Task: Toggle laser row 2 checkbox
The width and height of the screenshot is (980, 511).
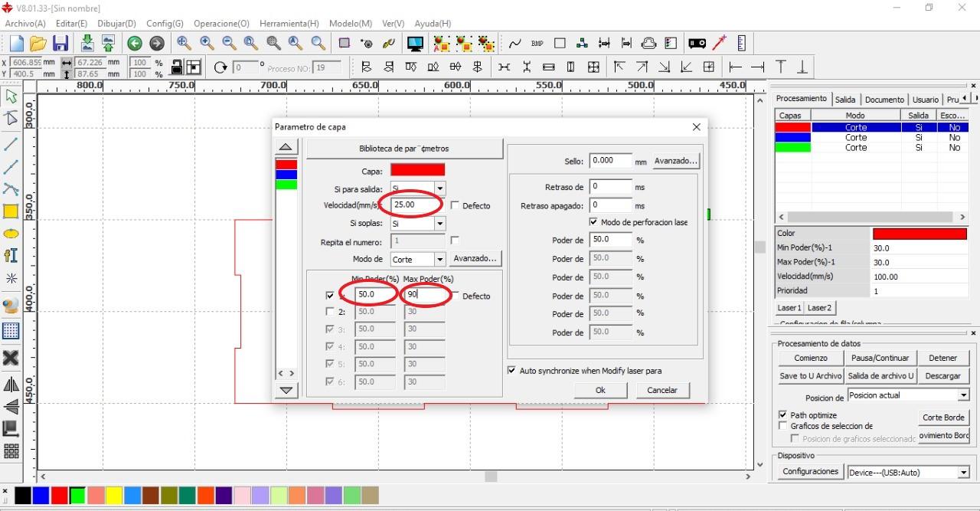Action: pos(330,312)
